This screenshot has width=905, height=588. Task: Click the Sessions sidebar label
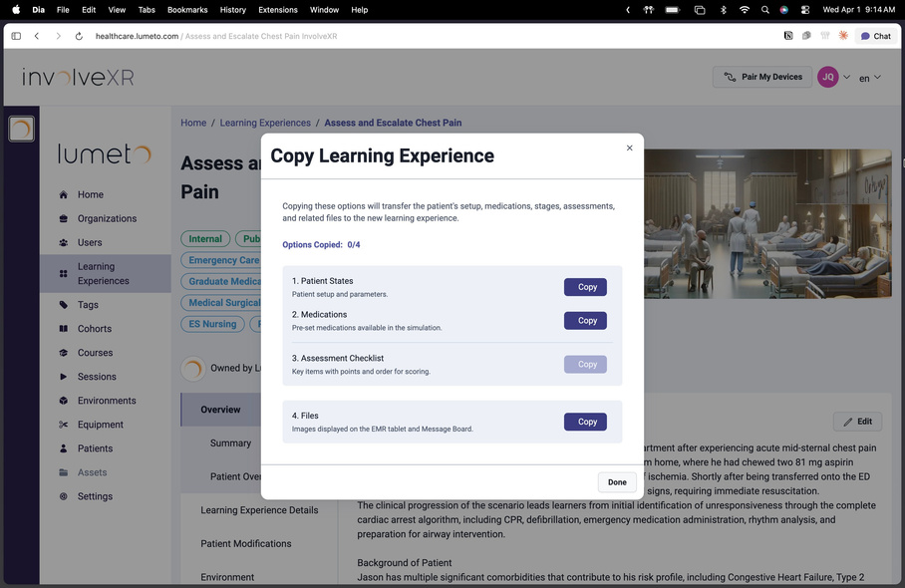[x=97, y=377]
